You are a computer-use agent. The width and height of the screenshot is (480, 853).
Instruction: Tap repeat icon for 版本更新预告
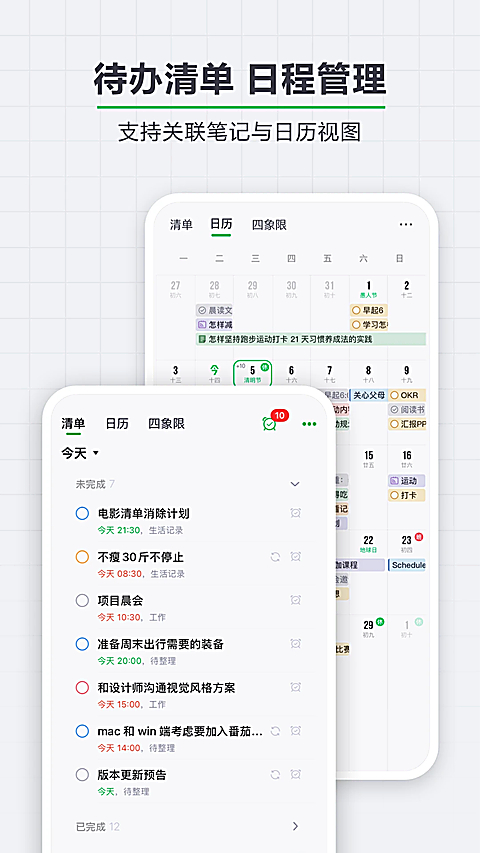(x=275, y=774)
